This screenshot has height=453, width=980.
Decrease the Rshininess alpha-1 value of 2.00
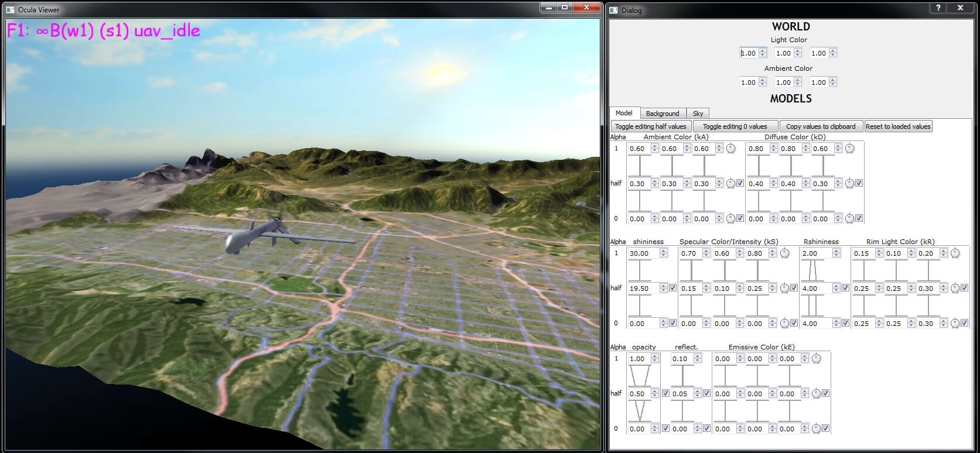(836, 256)
